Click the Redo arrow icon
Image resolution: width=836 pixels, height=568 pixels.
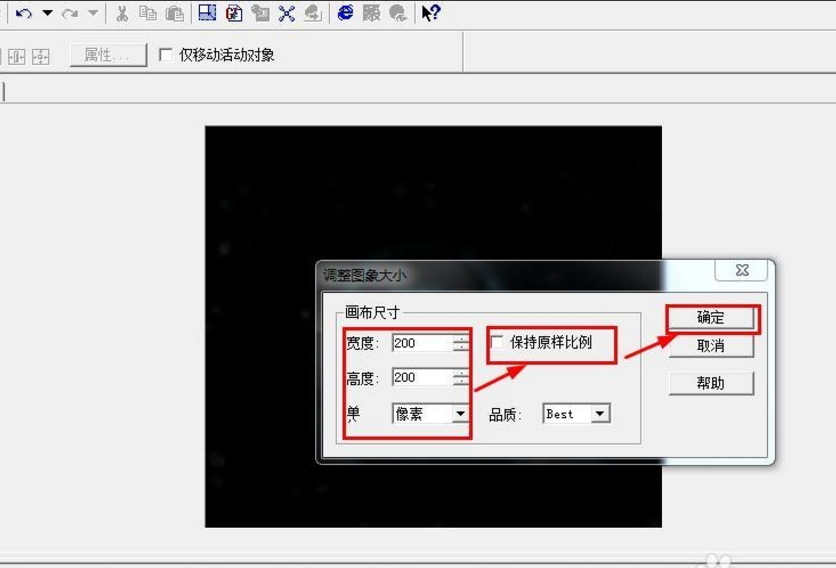pos(70,13)
